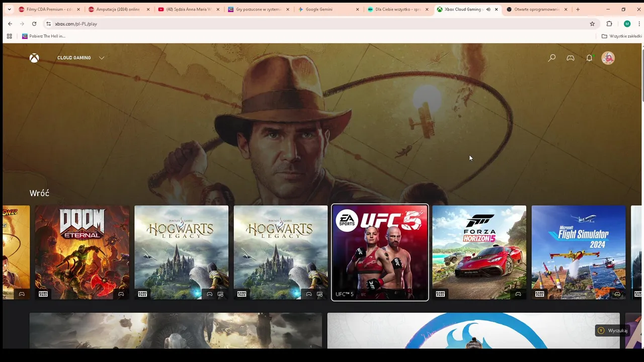Switch to the Amputacja (2024) online tab
This screenshot has width=644, height=362.
(x=119, y=9)
